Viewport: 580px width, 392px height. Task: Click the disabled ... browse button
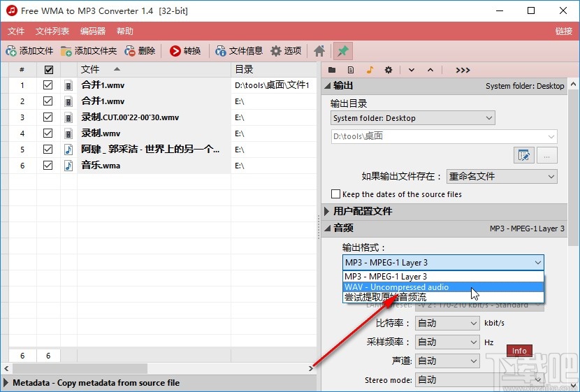tap(546, 155)
